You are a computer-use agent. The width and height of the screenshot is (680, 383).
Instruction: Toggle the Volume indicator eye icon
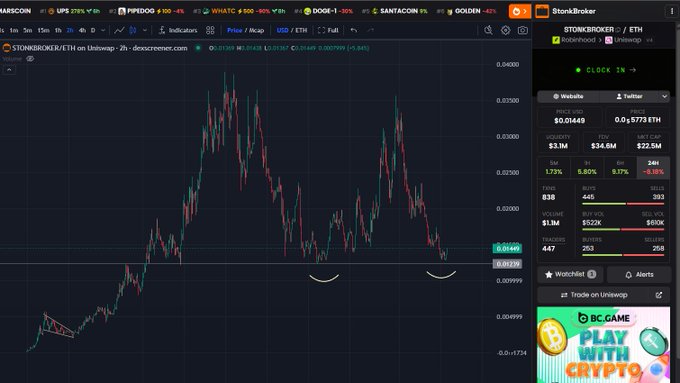click(30, 59)
